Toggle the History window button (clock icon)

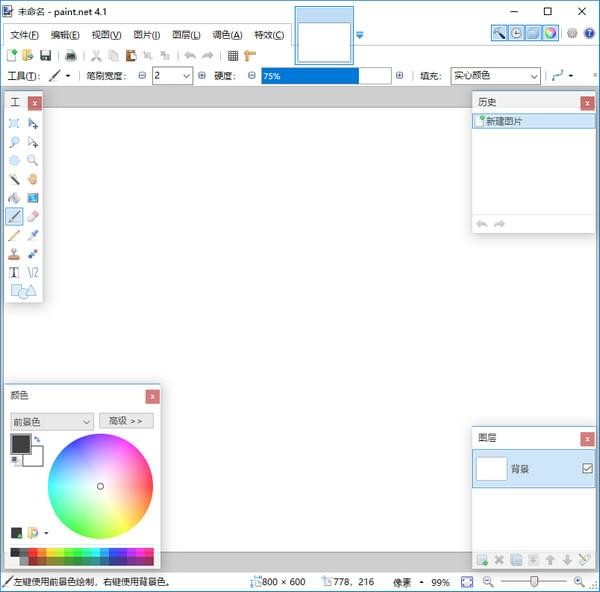[x=516, y=33]
